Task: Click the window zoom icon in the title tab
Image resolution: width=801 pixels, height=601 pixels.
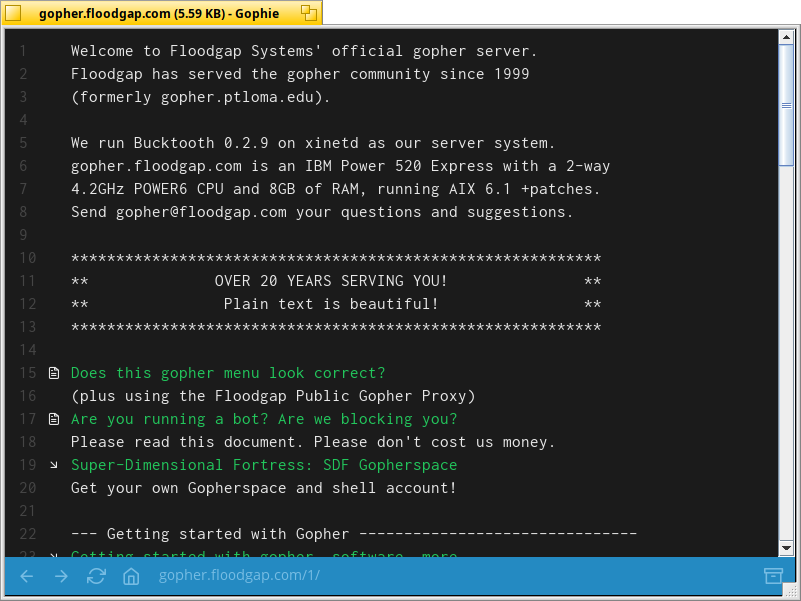Action: (x=309, y=13)
